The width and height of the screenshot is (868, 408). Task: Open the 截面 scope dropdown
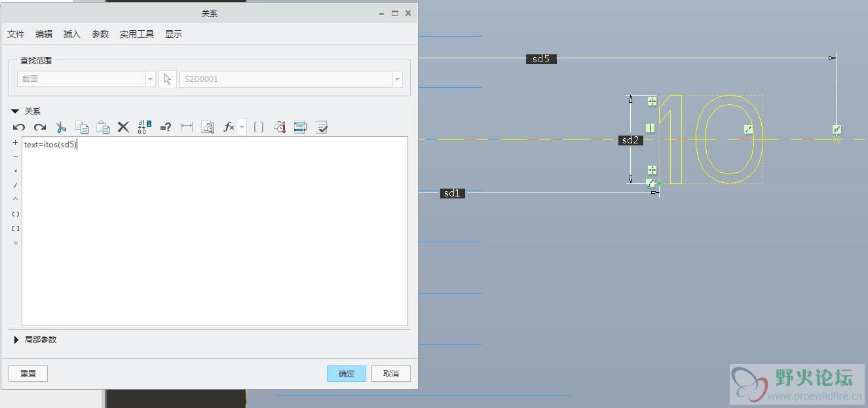click(151, 79)
